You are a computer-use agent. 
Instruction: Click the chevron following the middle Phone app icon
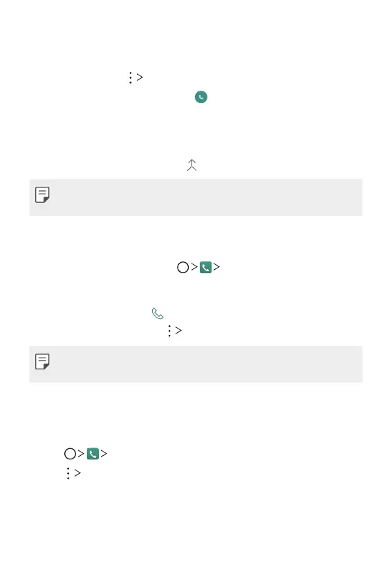pyautogui.click(x=216, y=267)
